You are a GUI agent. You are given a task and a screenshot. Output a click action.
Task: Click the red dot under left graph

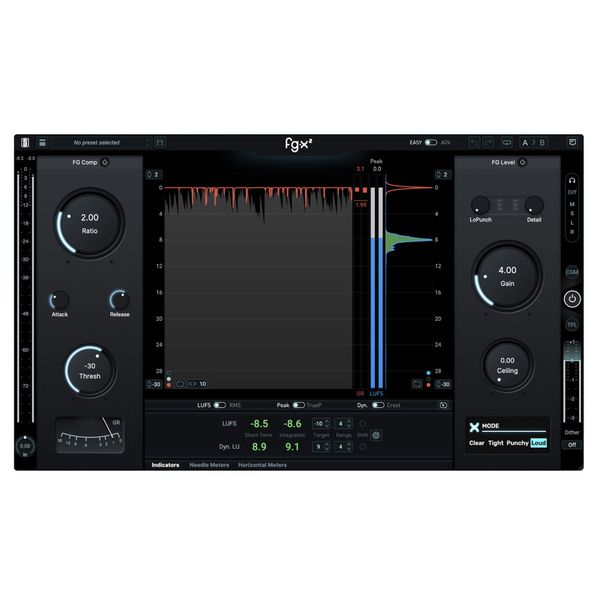[169, 385]
